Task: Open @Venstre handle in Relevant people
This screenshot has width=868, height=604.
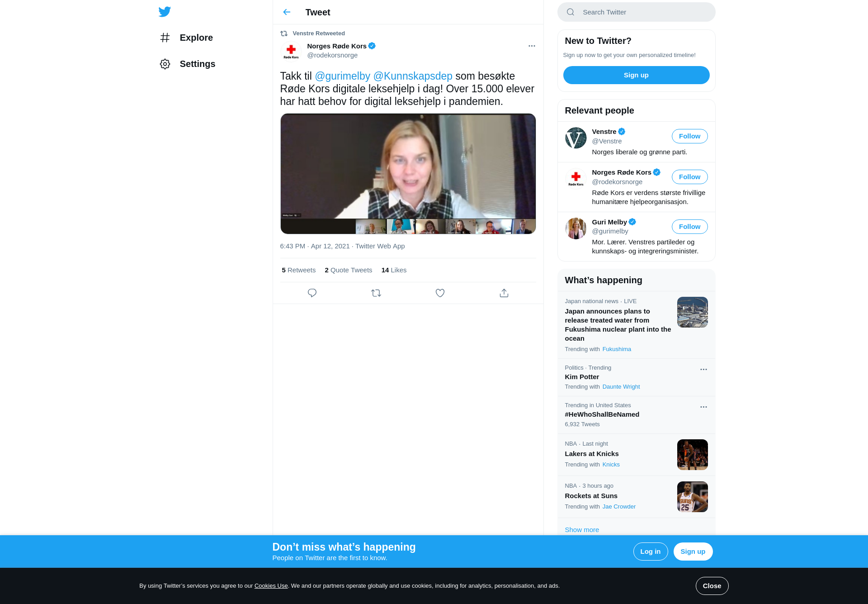Action: point(607,141)
